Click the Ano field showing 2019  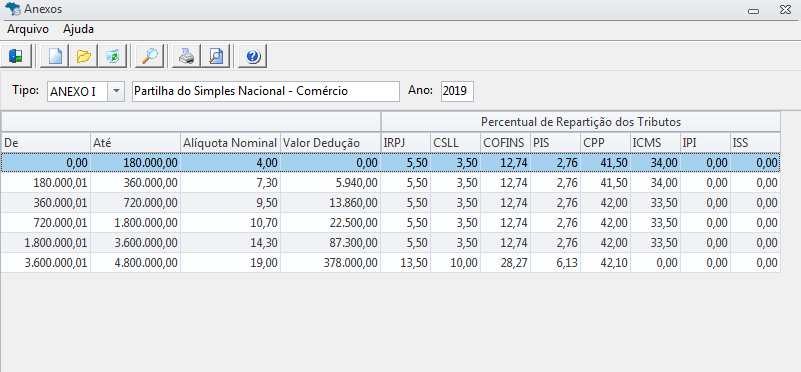point(457,91)
